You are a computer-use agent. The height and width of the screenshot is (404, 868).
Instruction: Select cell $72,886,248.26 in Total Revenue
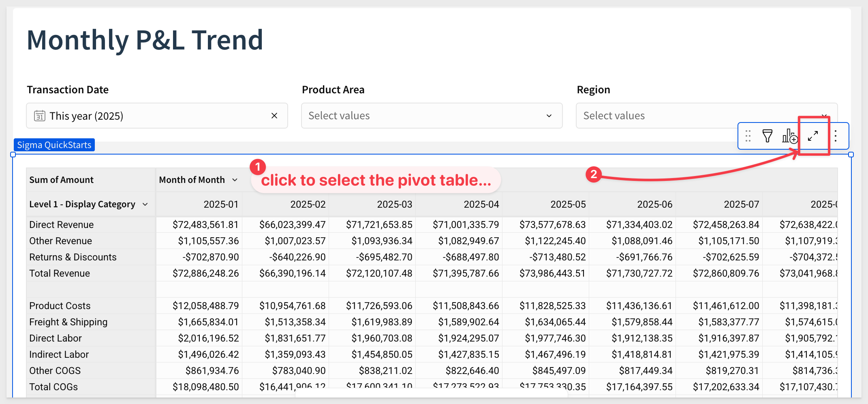pyautogui.click(x=199, y=273)
